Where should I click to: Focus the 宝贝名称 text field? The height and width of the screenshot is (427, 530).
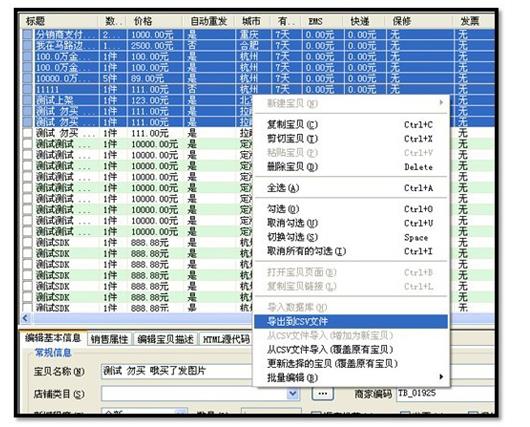click(177, 371)
